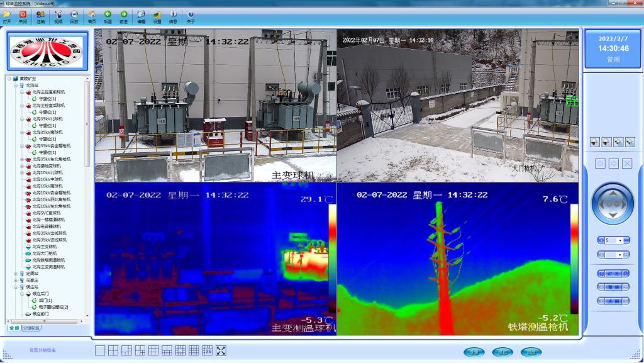Click the 后退 (Back) green arrow icon

pyautogui.click(x=108, y=14)
